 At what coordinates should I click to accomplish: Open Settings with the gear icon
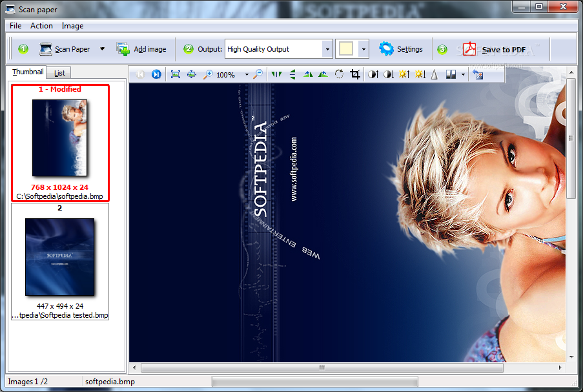tap(401, 49)
